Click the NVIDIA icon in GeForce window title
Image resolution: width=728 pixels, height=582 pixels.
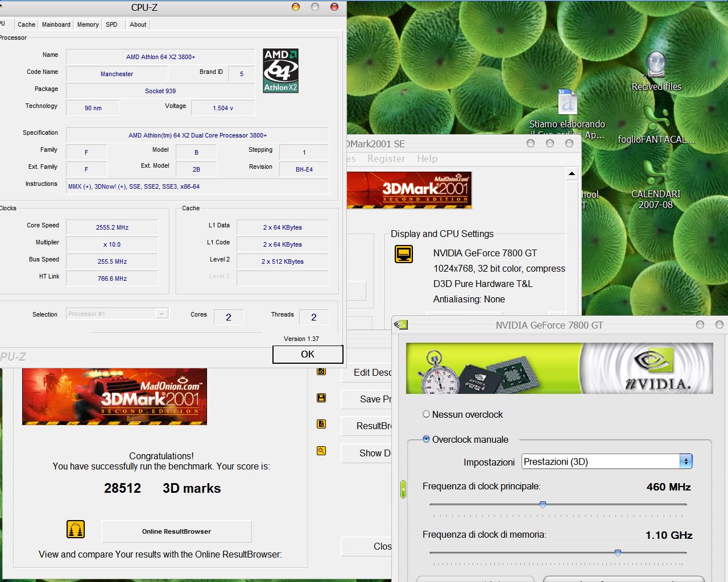tap(401, 325)
